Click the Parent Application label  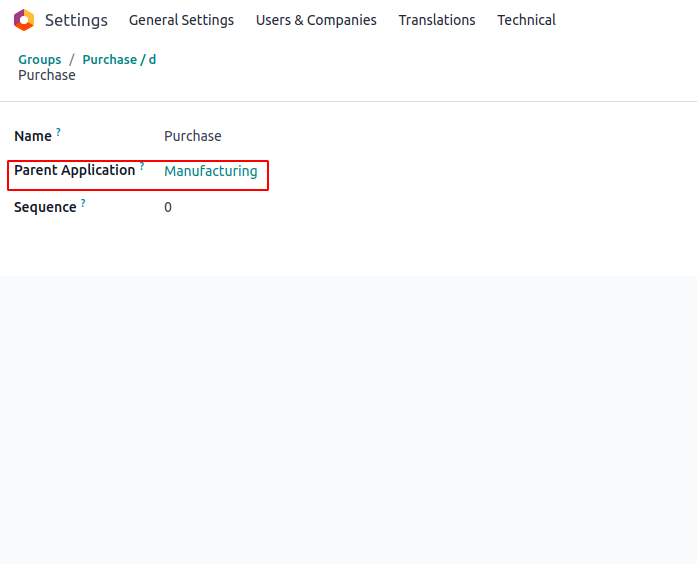[75, 171]
